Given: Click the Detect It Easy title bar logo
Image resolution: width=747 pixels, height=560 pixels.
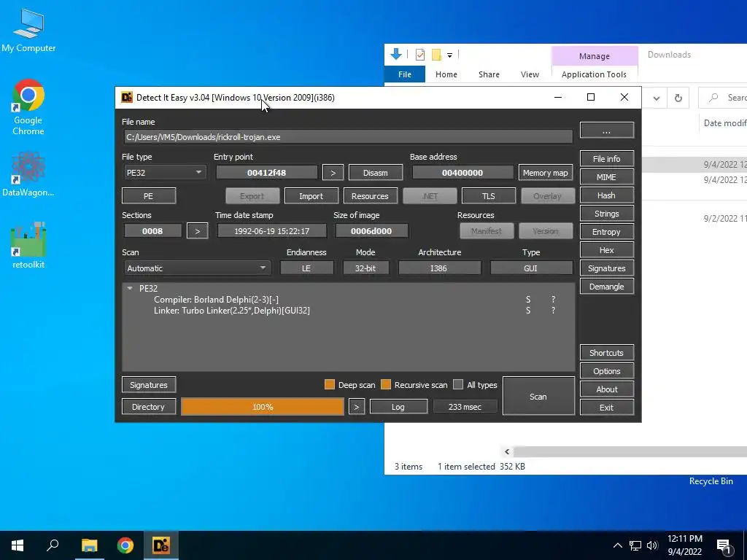Looking at the screenshot, I should (x=127, y=97).
